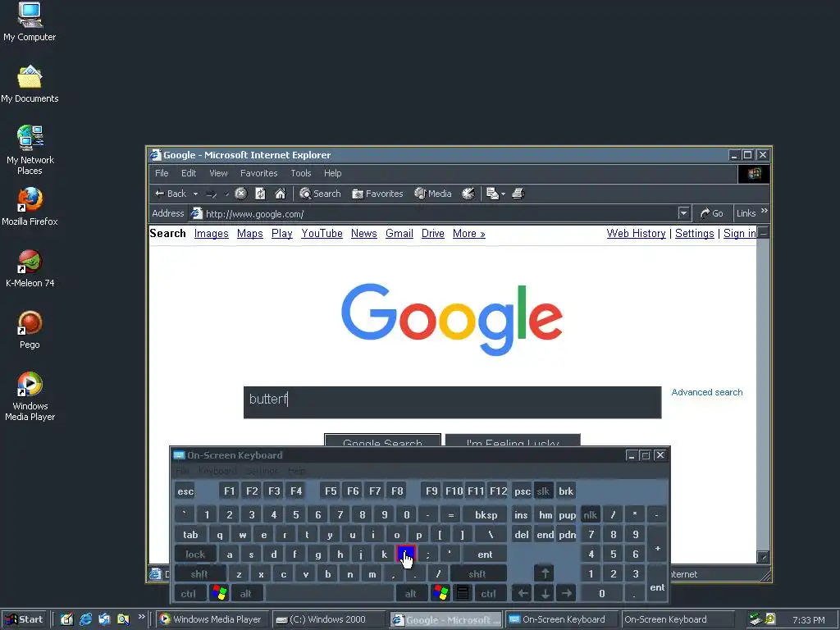The height and width of the screenshot is (630, 840).
Task: Open the address bar dropdown list
Action: coord(683,213)
